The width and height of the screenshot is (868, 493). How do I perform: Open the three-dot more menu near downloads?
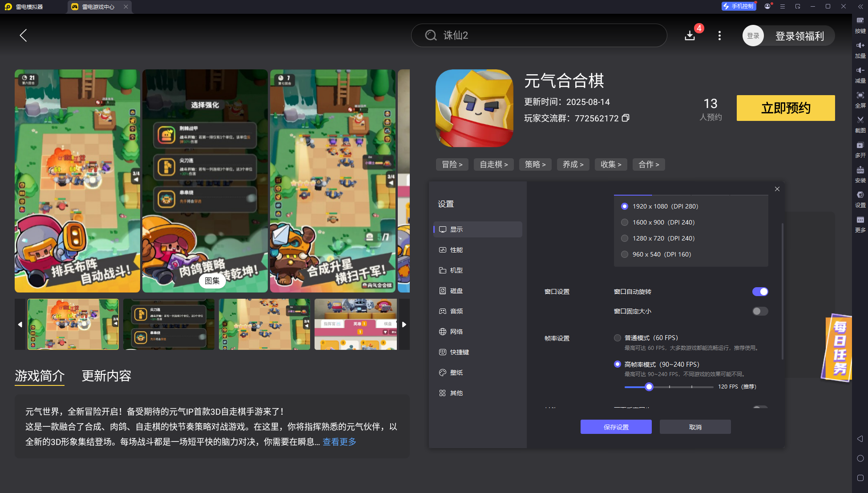[719, 36]
